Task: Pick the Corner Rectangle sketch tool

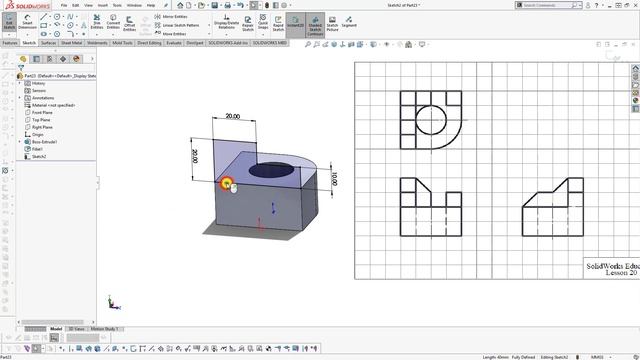Action: tap(44, 25)
